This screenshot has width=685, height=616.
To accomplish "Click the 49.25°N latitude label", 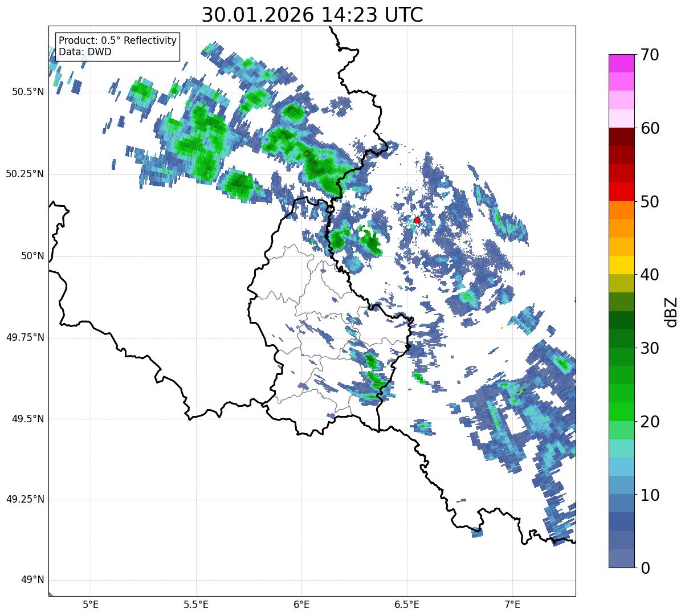I will pos(25,500).
